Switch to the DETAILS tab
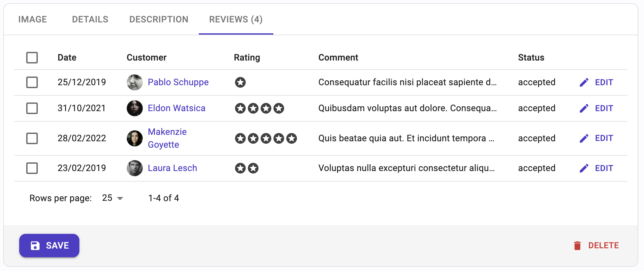The image size is (644, 271). point(90,19)
